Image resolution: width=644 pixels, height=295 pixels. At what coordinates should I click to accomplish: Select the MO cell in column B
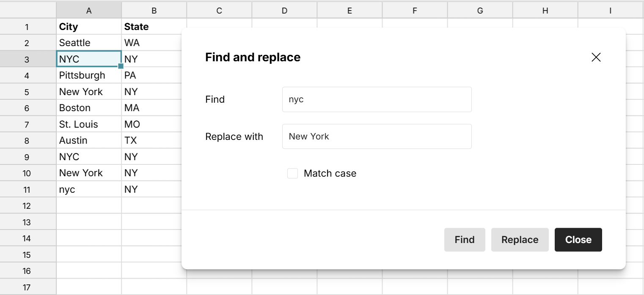point(154,124)
